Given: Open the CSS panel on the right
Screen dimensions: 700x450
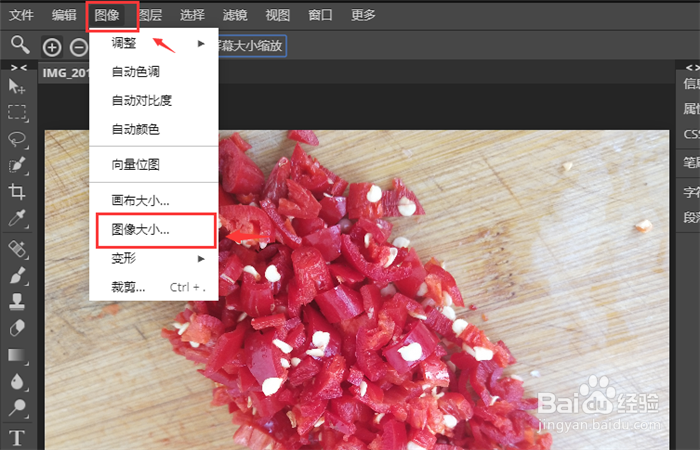Looking at the screenshot, I should 691,134.
